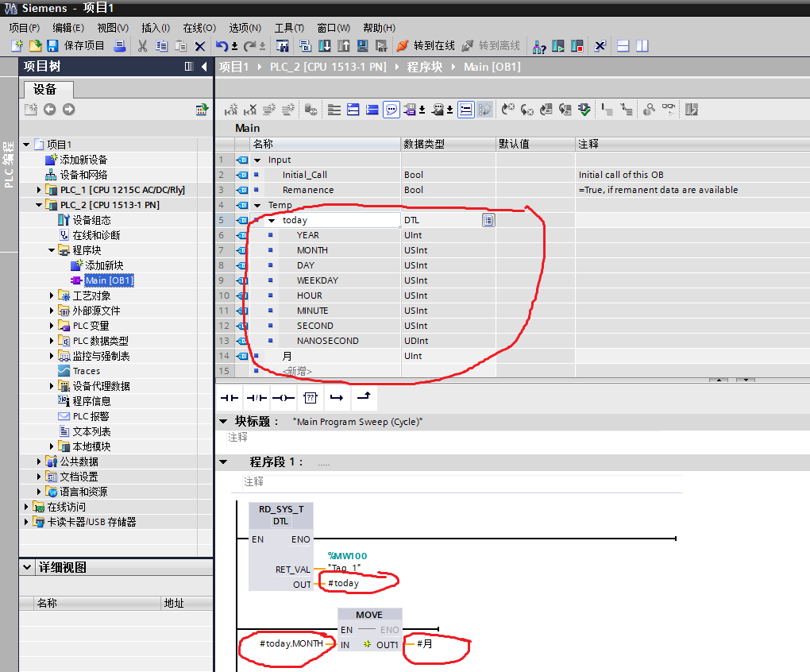The width and height of the screenshot is (810, 672).
Task: Open the 在线(O) menu
Action: pos(199,28)
